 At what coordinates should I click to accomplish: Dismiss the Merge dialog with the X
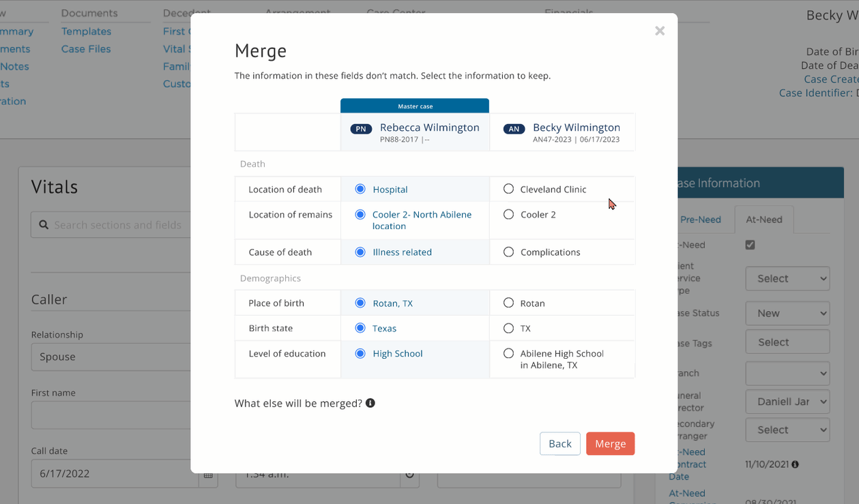tap(659, 30)
